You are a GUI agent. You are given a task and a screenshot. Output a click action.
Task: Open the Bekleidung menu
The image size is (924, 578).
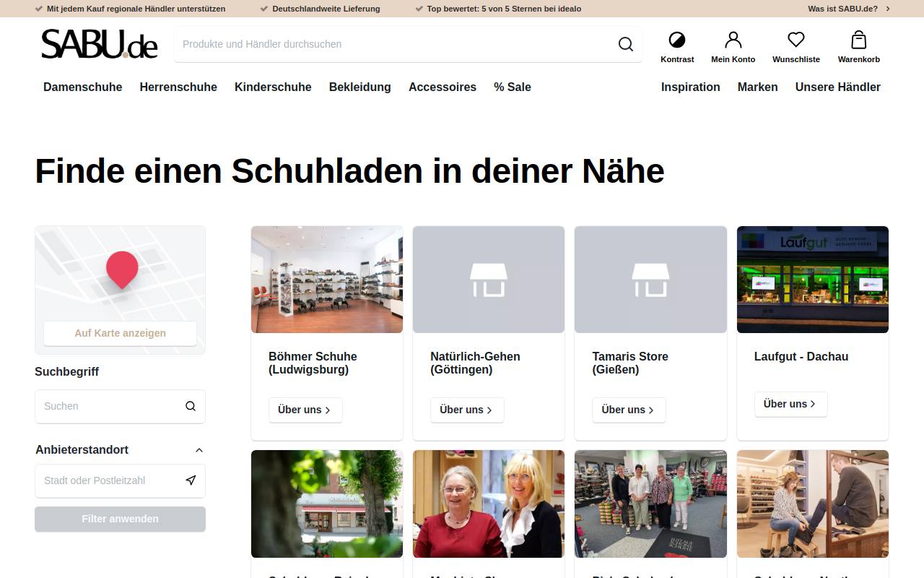tap(360, 87)
